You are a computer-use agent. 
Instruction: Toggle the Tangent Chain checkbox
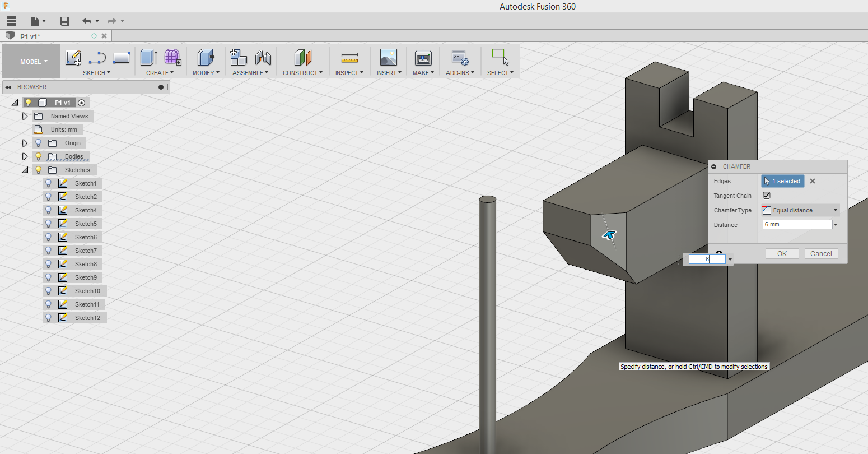pos(767,196)
